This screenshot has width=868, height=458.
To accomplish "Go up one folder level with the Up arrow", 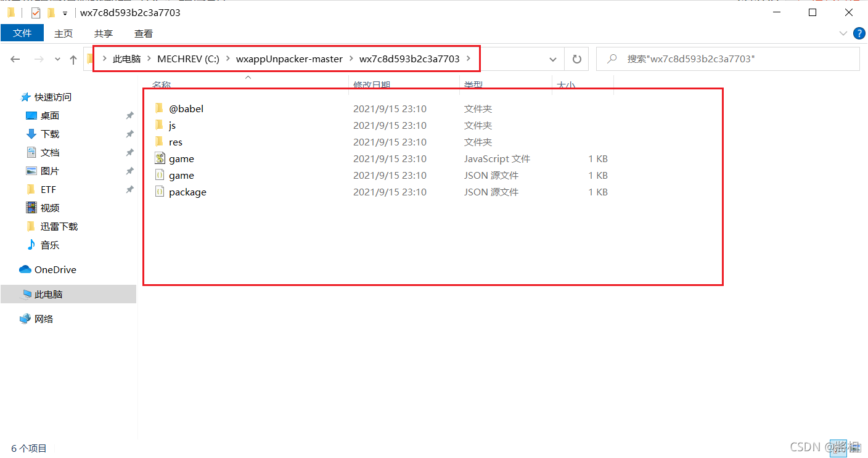I will (73, 59).
